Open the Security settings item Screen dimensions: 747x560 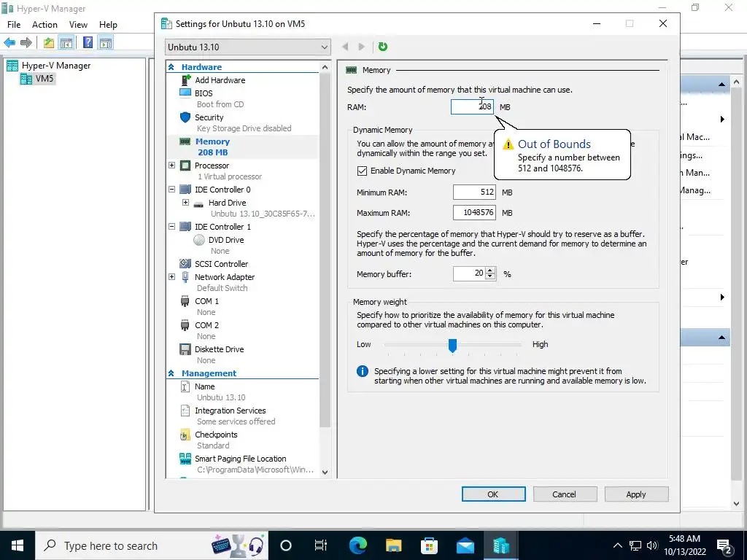pyautogui.click(x=209, y=117)
